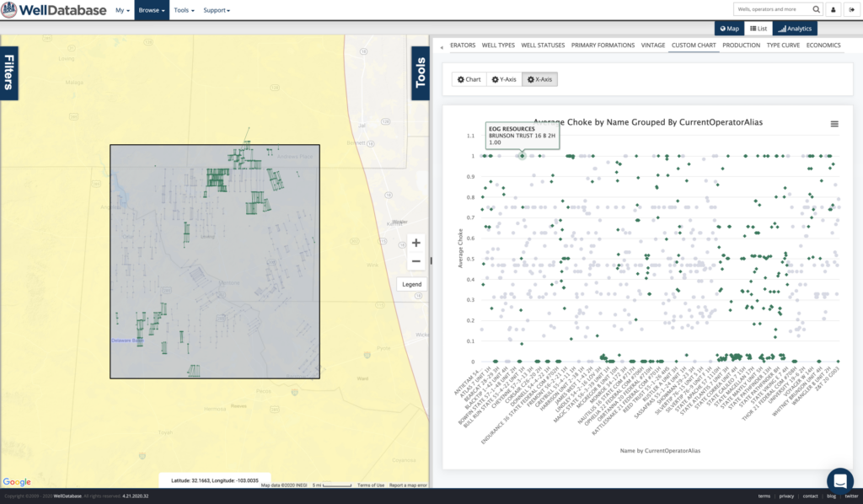Open Chart settings button
Viewport: 863px width, 504px height.
pos(469,79)
